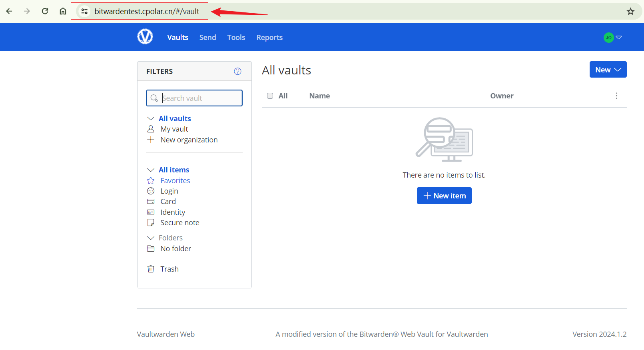Click the Identity card icon
The width and height of the screenshot is (644, 350).
point(151,212)
